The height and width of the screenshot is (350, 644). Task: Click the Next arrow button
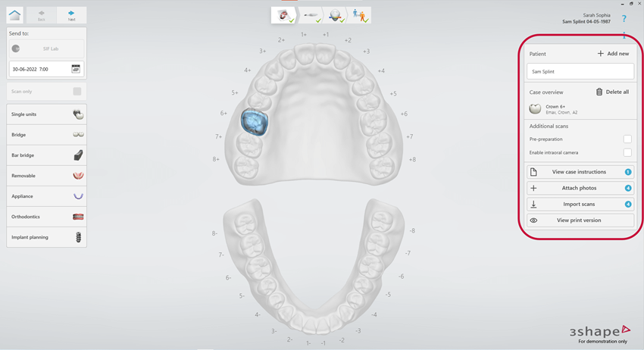click(71, 15)
